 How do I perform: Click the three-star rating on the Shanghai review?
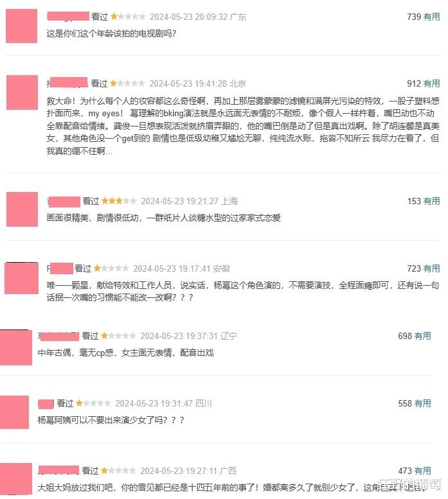click(x=119, y=201)
